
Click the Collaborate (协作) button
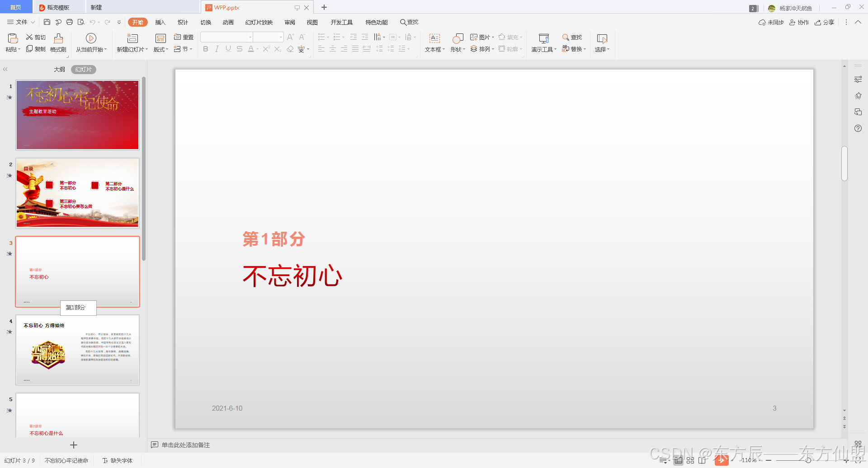799,22
